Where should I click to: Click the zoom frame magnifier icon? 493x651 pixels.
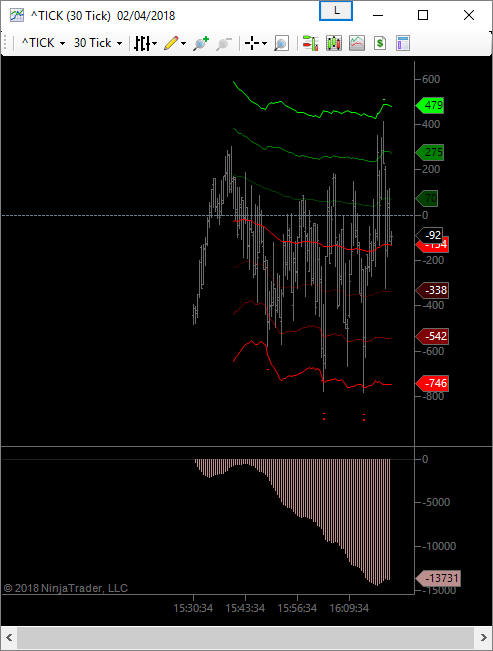click(x=281, y=43)
